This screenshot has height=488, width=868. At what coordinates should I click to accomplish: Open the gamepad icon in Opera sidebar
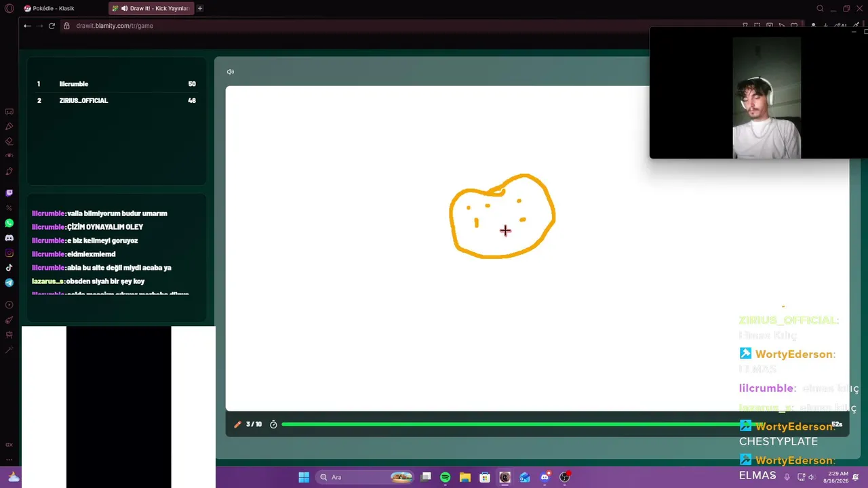[x=9, y=111]
